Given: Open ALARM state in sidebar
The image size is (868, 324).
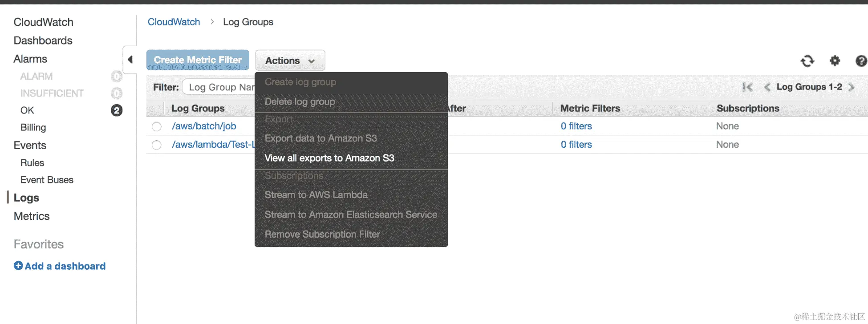Looking at the screenshot, I should point(37,76).
